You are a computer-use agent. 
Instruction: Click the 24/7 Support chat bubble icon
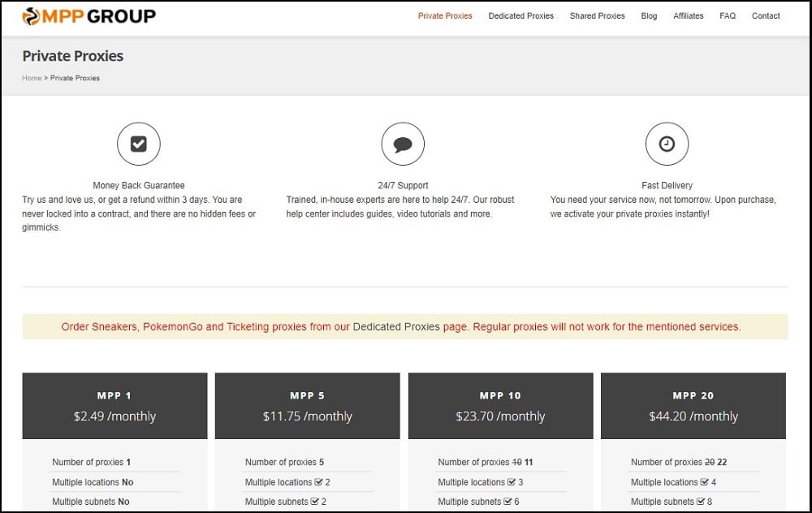coord(403,144)
